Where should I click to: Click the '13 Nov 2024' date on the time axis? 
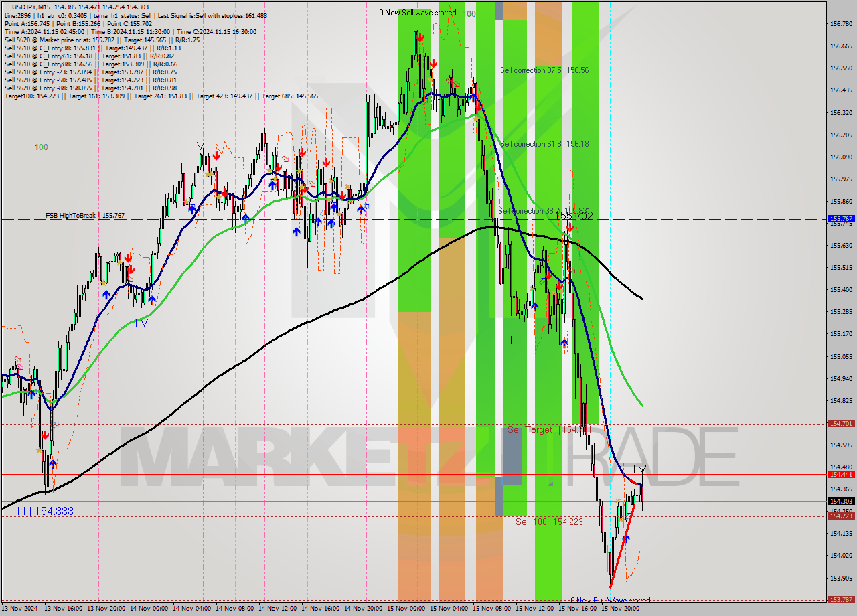pyautogui.click(x=19, y=609)
